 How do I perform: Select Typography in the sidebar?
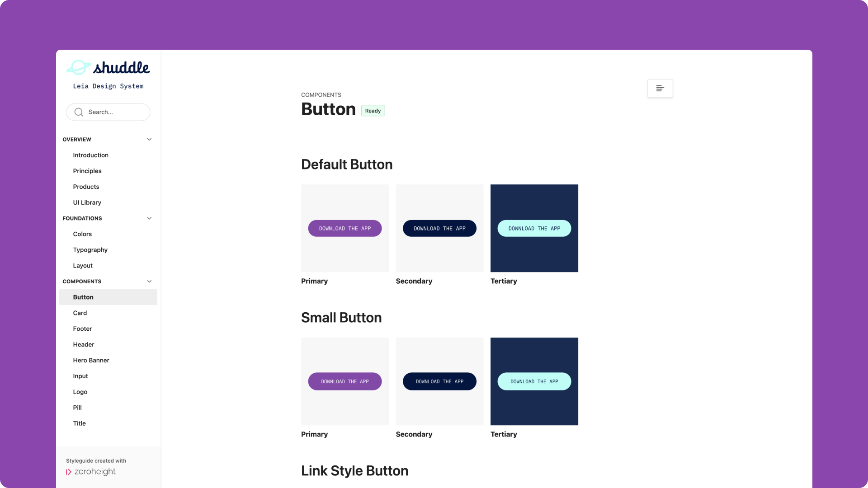coord(90,250)
